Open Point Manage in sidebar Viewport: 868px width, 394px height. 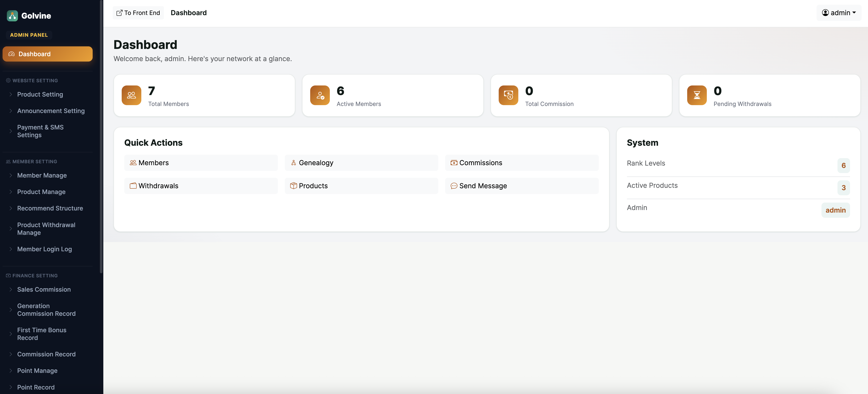[x=48, y=370]
